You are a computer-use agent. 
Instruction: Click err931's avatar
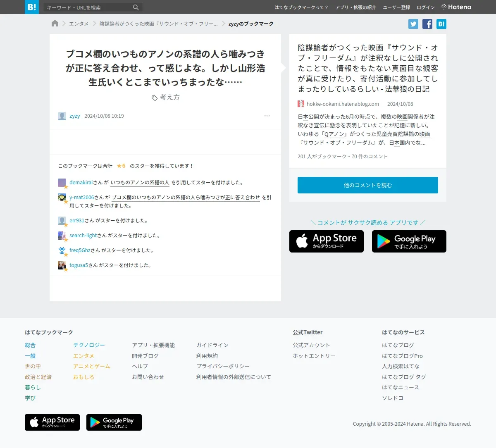(62, 221)
